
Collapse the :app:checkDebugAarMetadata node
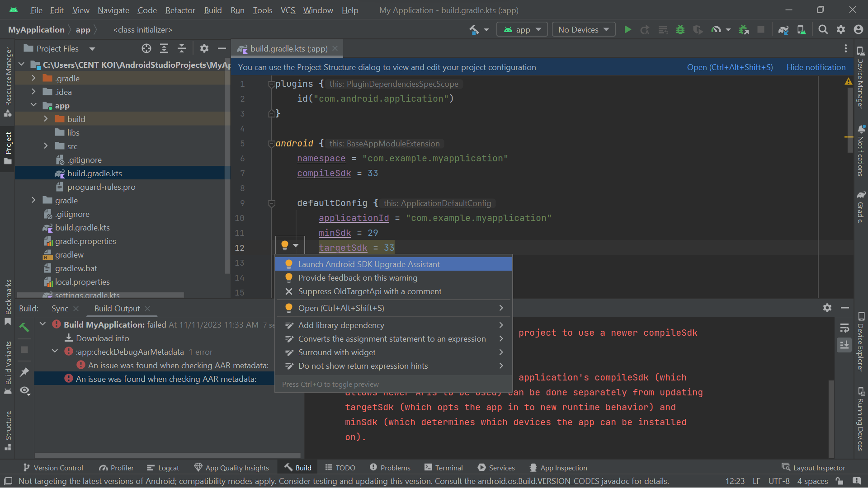click(x=55, y=351)
